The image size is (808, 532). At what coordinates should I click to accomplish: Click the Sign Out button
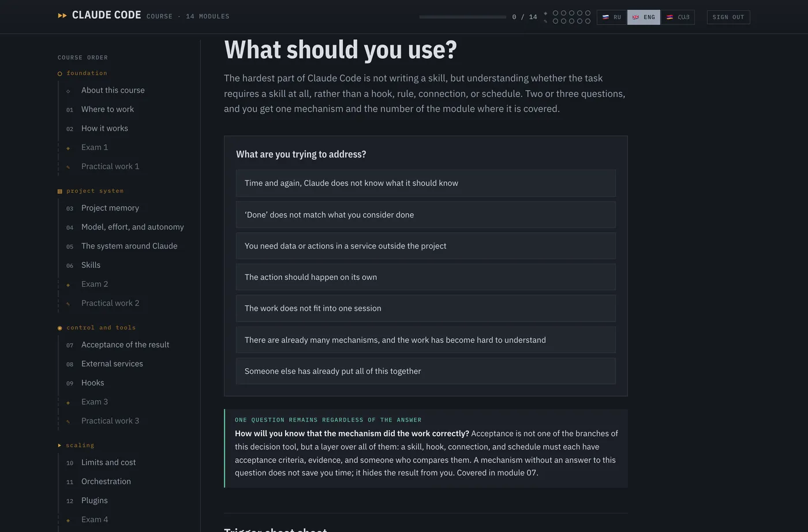point(728,17)
